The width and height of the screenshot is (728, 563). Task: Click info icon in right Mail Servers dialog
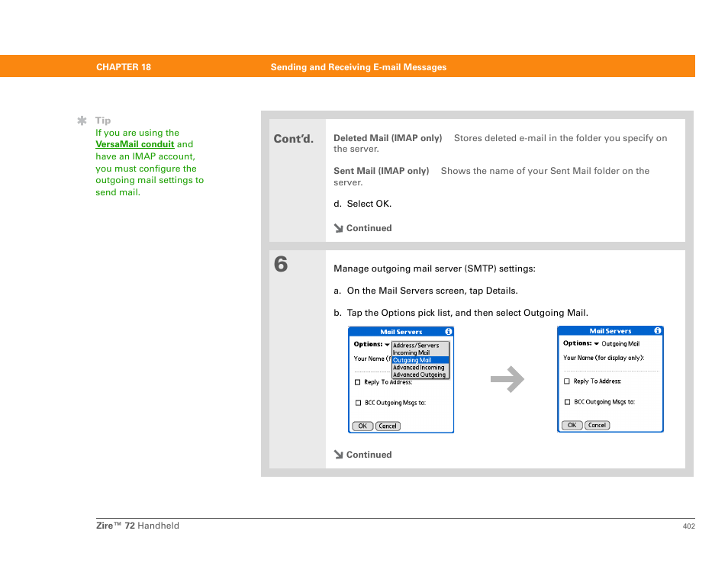coord(658,330)
